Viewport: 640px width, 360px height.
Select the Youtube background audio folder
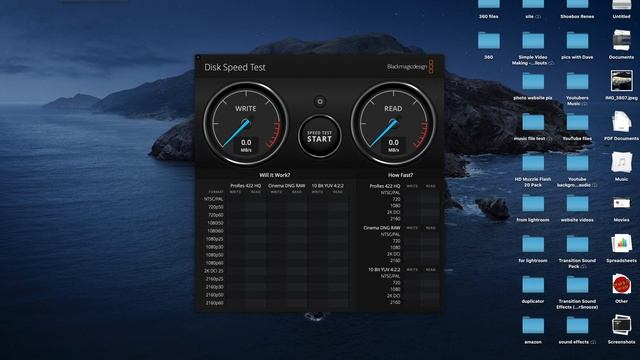tap(577, 162)
